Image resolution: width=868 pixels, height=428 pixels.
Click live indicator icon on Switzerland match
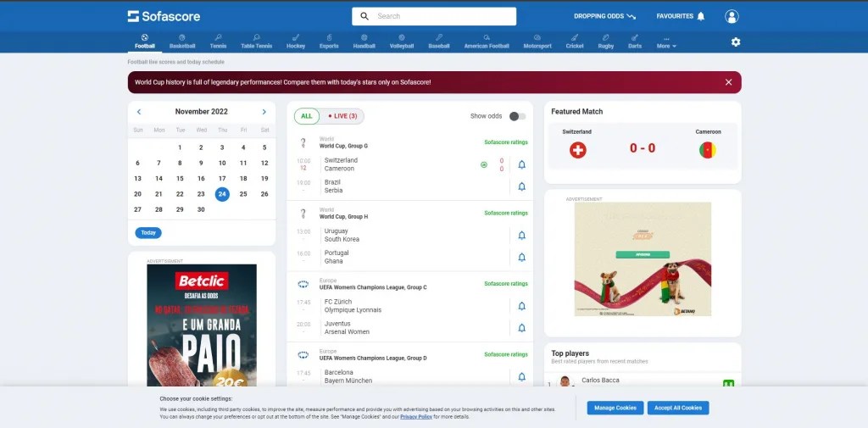484,164
